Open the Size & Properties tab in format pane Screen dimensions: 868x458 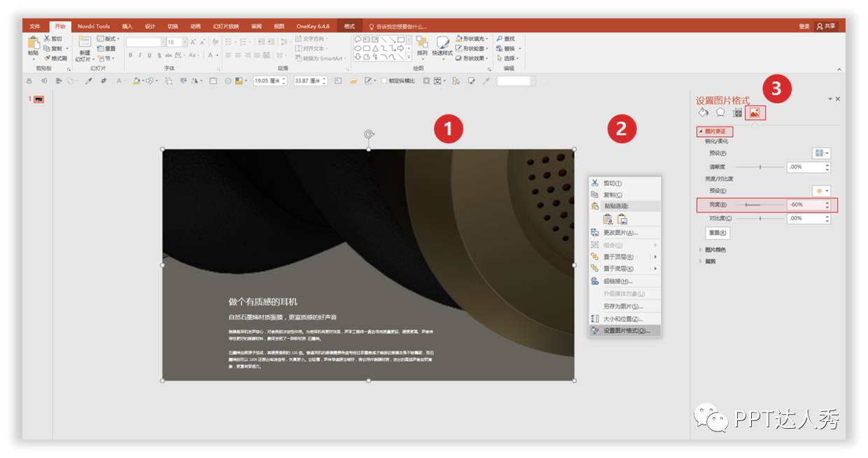point(737,113)
